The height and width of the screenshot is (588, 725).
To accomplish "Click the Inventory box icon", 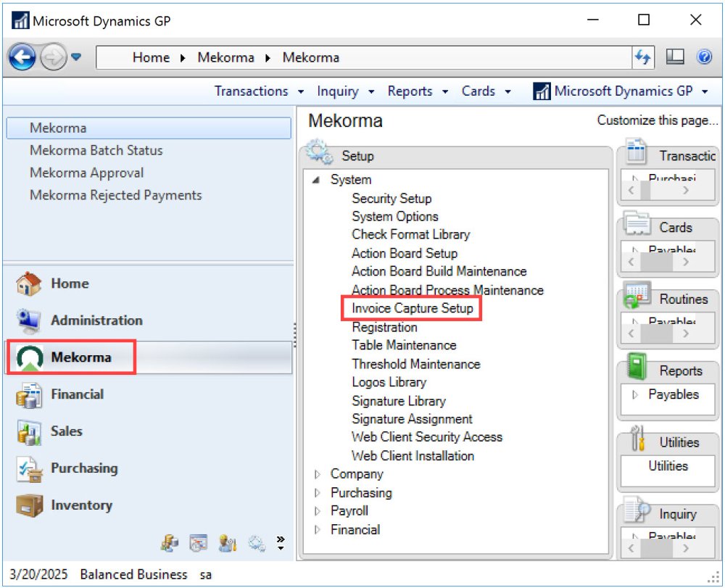I will [x=29, y=505].
